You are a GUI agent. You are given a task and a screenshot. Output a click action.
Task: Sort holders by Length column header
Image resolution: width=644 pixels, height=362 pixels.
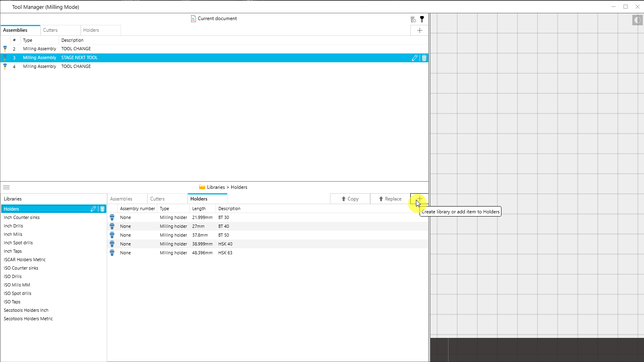[199, 209]
